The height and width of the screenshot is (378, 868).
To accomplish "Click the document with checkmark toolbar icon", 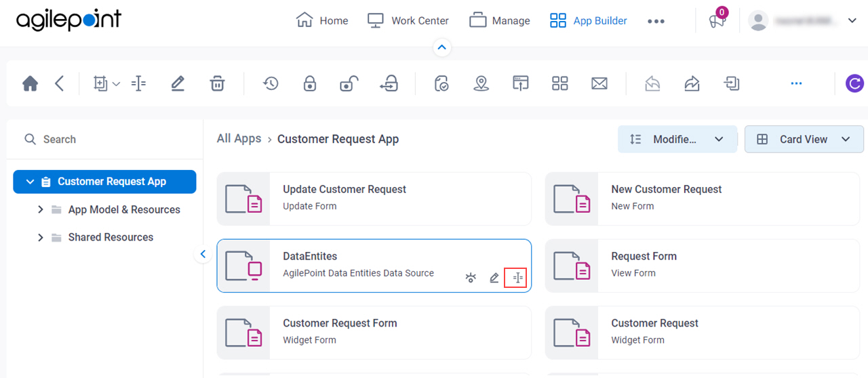I will pyautogui.click(x=441, y=83).
